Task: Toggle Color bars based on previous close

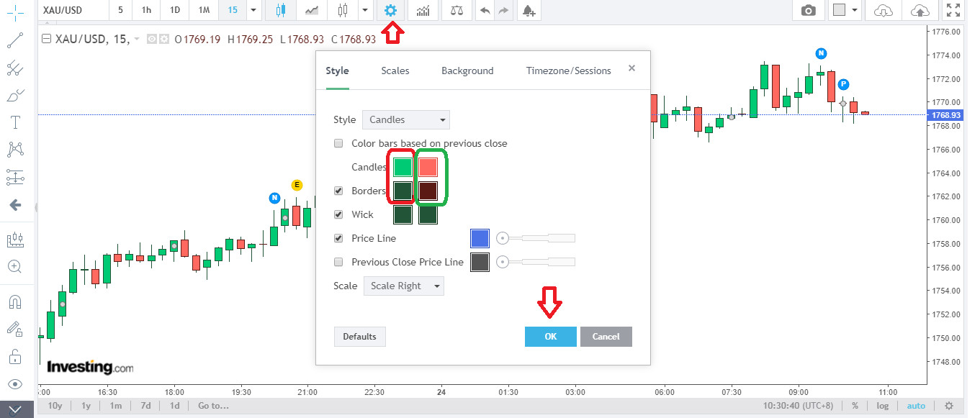Action: [x=338, y=143]
